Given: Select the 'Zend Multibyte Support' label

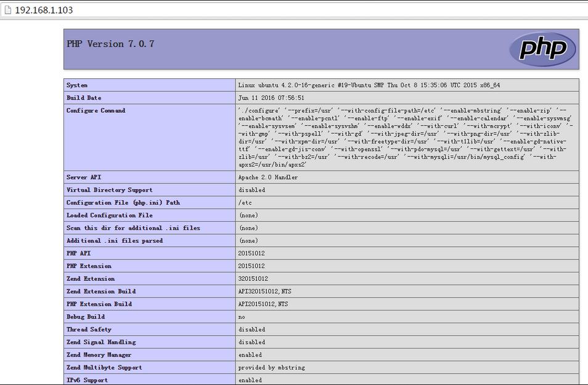Looking at the screenshot, I should click(104, 368).
